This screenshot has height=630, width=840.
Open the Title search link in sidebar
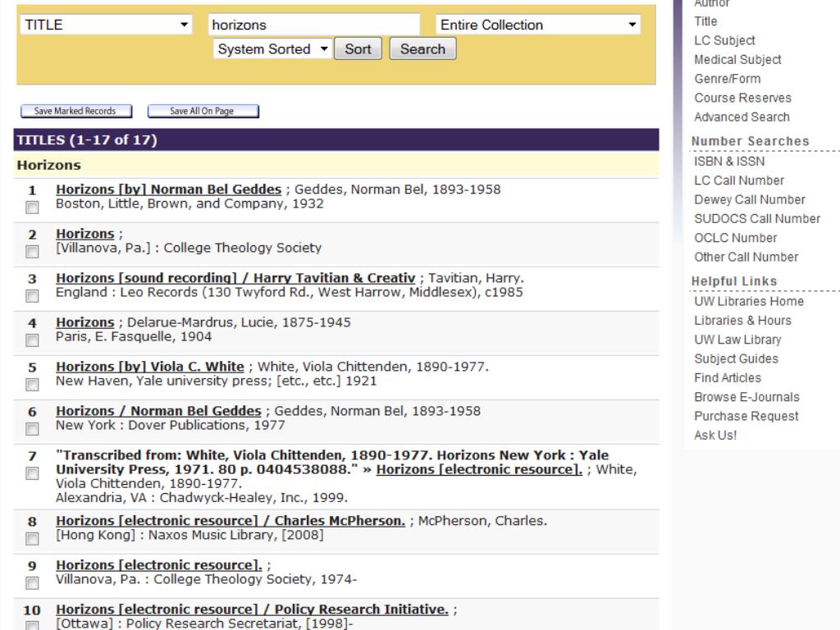tap(705, 21)
